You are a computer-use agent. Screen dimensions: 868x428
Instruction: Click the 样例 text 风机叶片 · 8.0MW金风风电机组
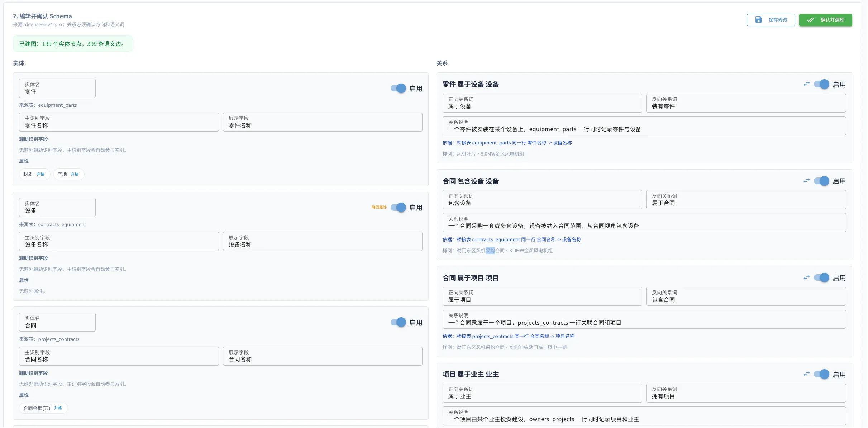point(483,154)
